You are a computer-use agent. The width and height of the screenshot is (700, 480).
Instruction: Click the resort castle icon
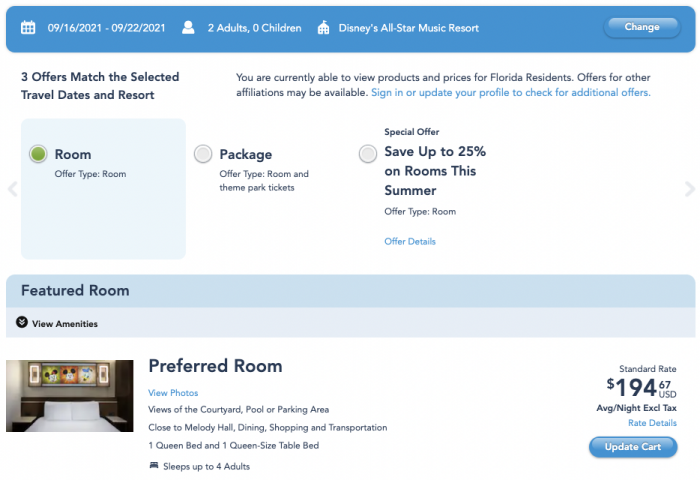323,28
